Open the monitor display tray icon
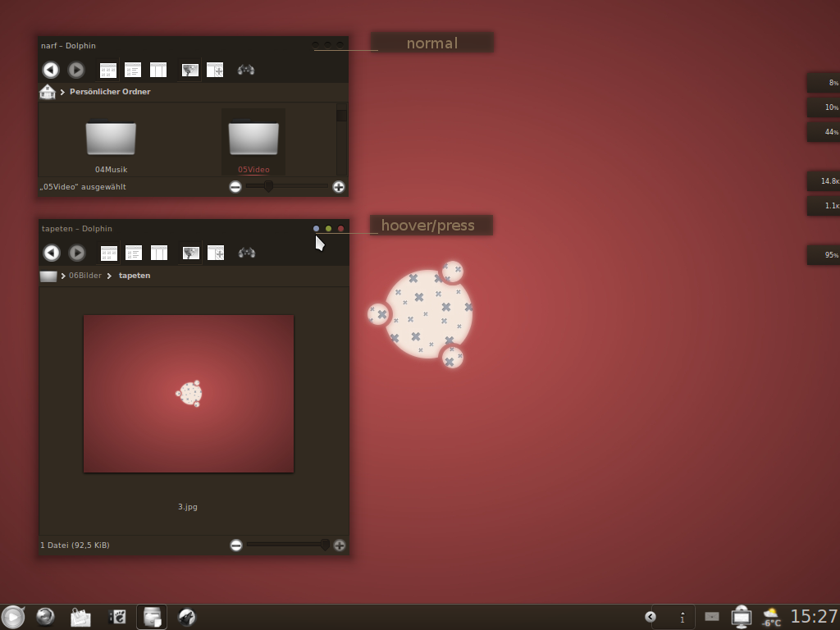 [x=742, y=617]
